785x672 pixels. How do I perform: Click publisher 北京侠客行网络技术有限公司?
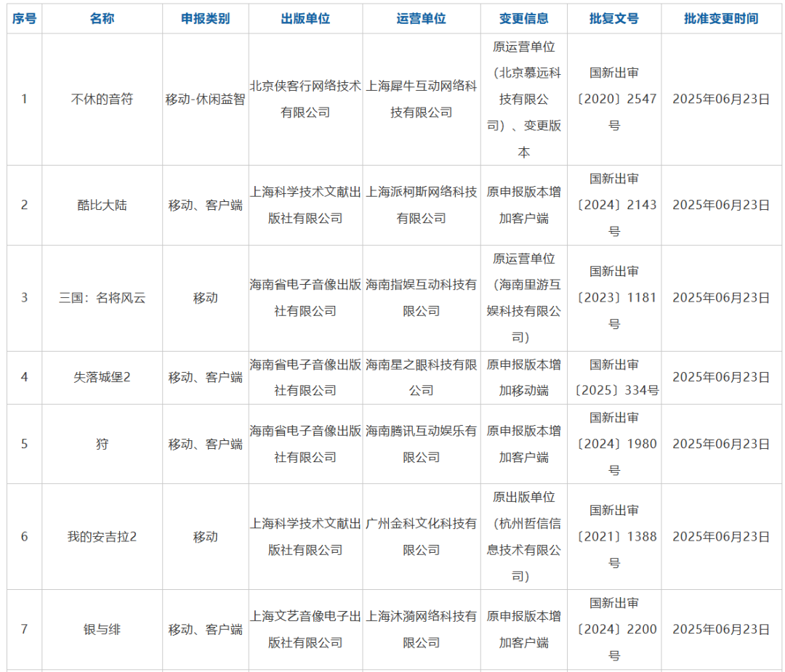pyautogui.click(x=305, y=99)
